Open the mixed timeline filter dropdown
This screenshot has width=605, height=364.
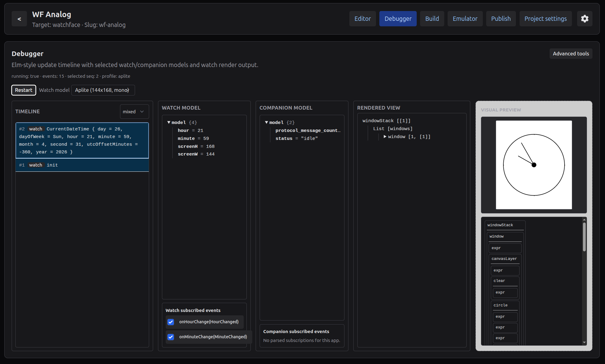point(134,111)
